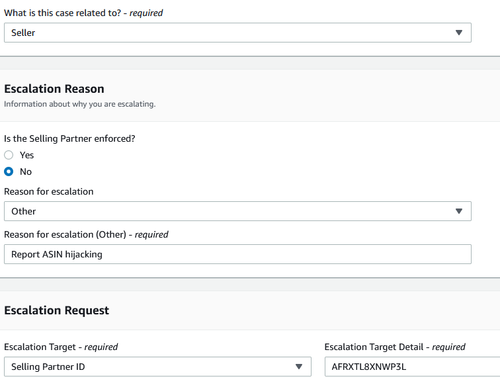Focus the Report ASIN hijacking text field

point(238,254)
